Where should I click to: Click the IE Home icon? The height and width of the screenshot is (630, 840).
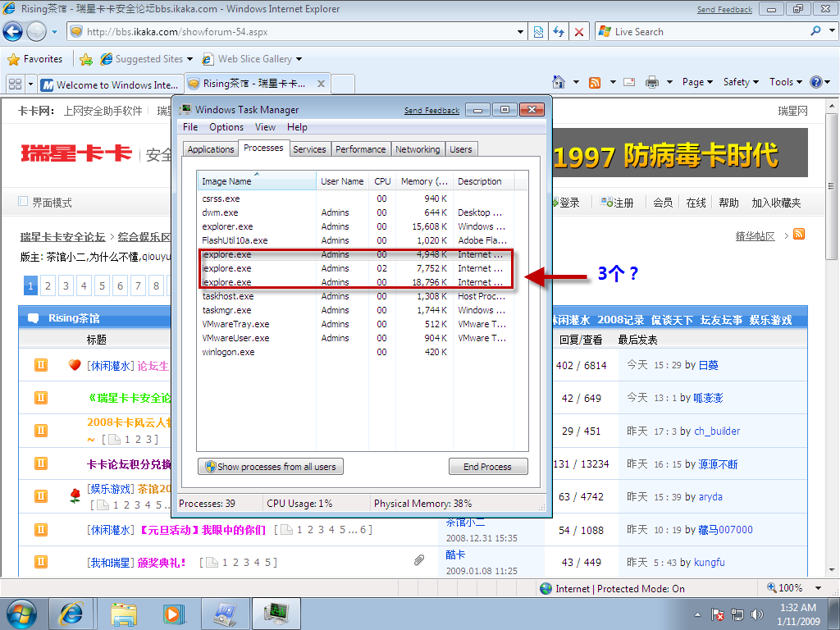[x=559, y=82]
